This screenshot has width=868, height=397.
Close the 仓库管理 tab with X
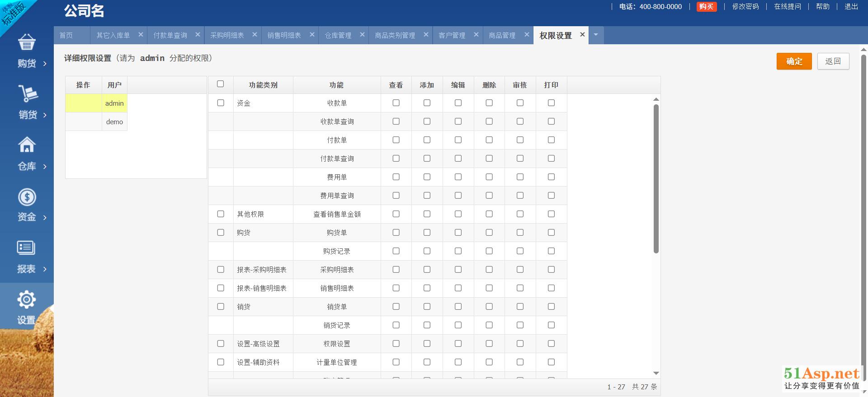click(x=362, y=35)
